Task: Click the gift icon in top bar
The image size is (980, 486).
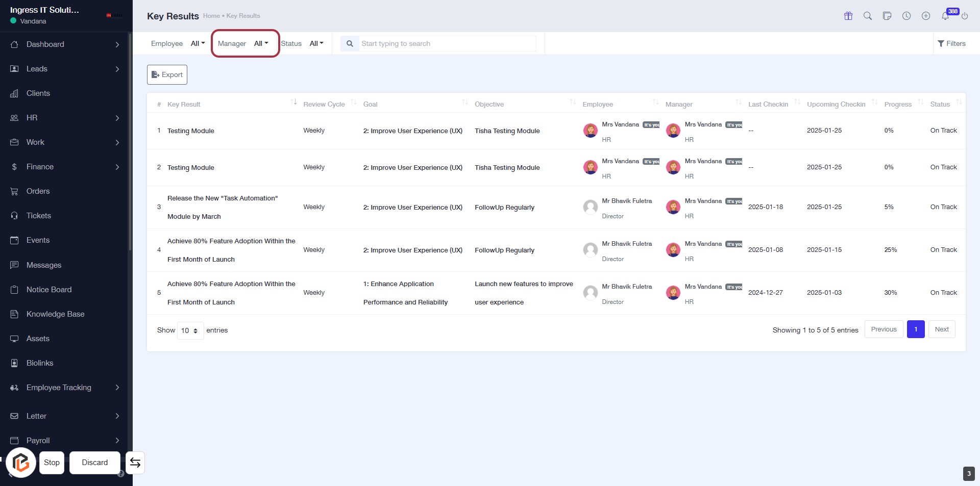Action: point(848,16)
